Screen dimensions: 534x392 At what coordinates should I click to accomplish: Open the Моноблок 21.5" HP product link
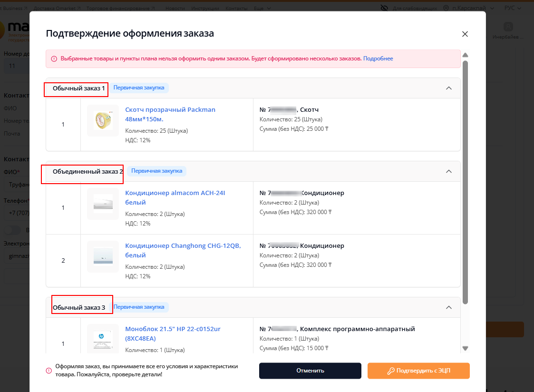(x=173, y=334)
